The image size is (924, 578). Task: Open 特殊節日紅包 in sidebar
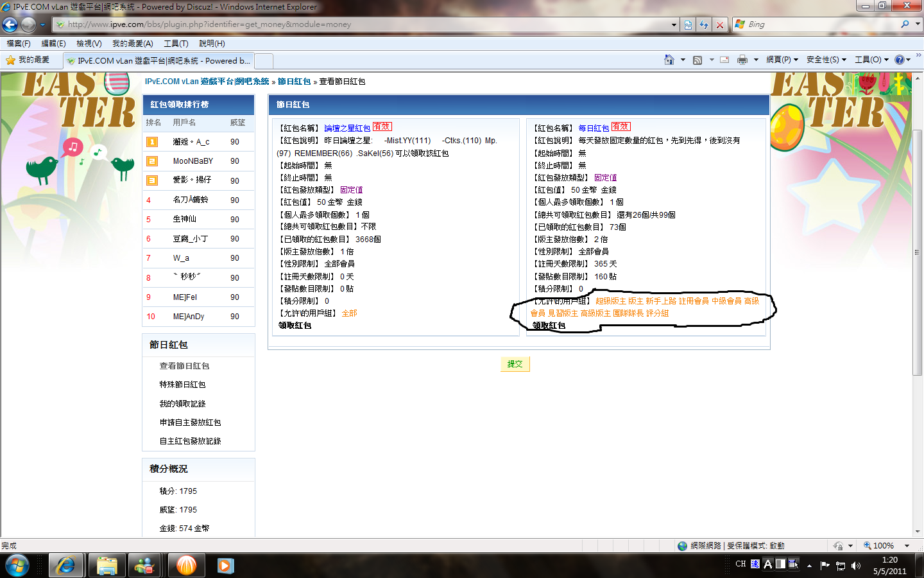[182, 385]
